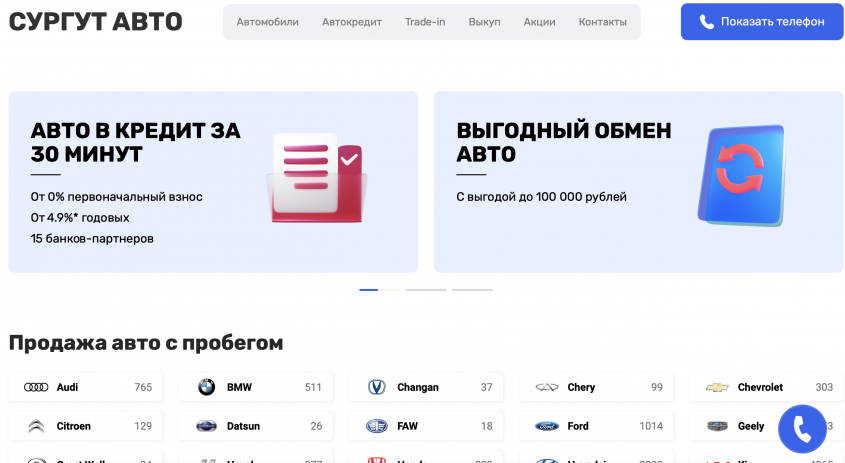
Task: Open the Автомобили menu item
Action: point(267,22)
